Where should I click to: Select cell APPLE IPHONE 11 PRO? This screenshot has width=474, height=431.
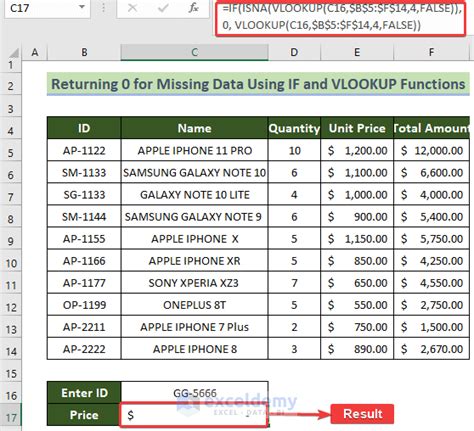coord(194,150)
